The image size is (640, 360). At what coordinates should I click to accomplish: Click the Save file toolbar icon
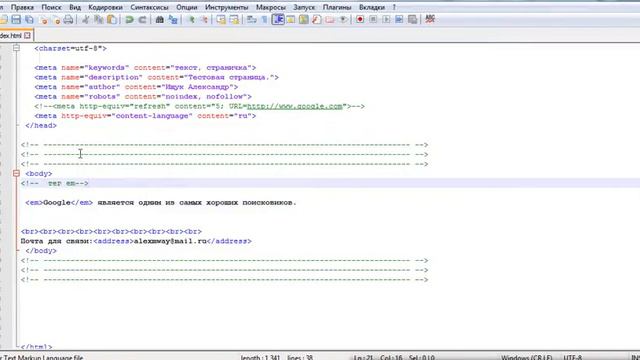16,19
